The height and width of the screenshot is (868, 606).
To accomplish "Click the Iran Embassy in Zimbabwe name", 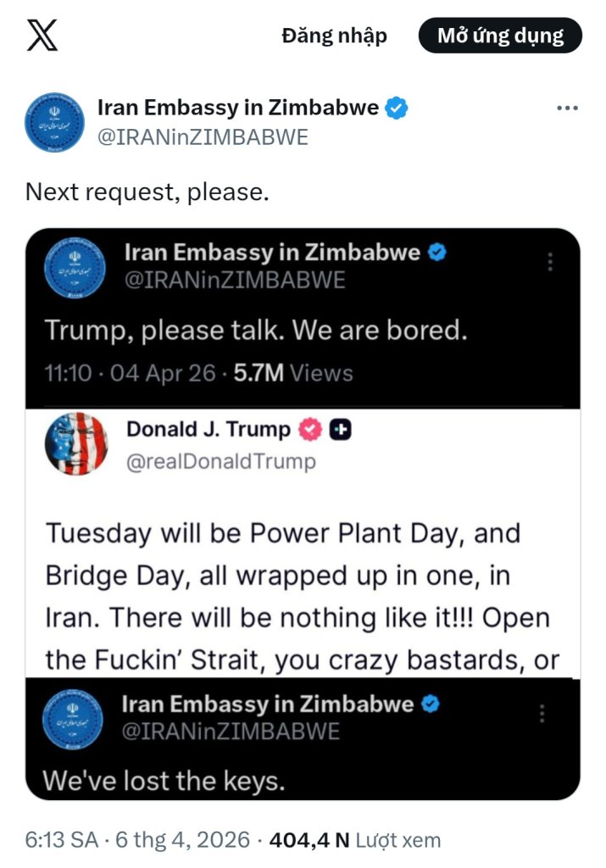I will (238, 108).
